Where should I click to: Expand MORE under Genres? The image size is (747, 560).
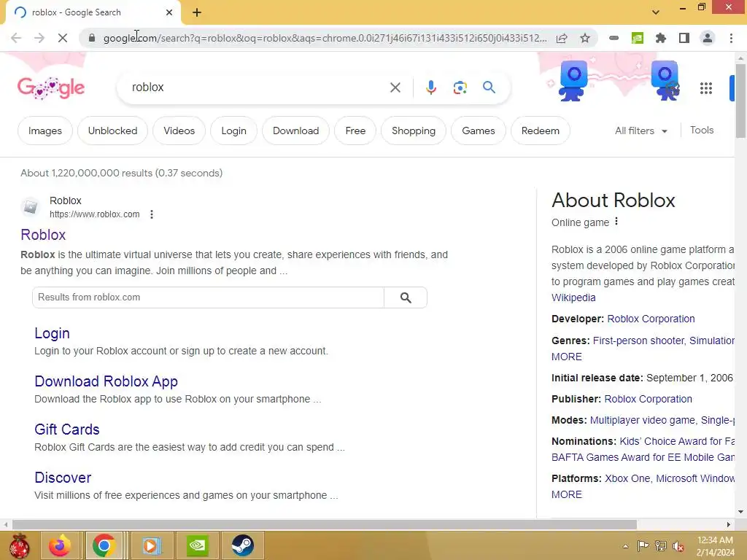(566, 357)
